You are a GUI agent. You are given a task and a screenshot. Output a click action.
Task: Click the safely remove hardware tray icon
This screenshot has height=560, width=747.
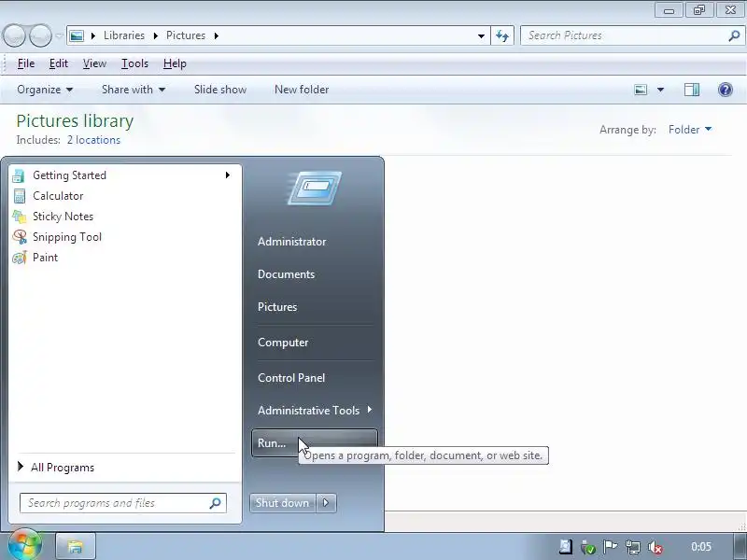588,547
